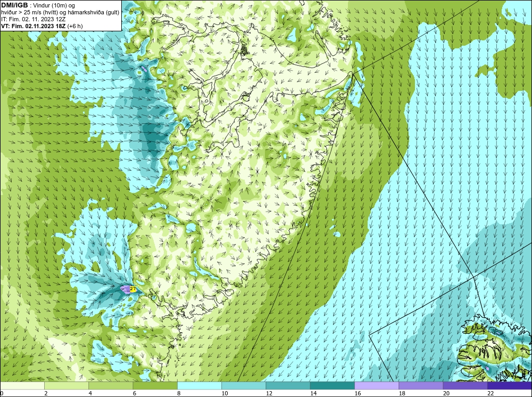Click the 6–8 m/s olive green legend swatch
Screen dimensions: 532x397
(x=155, y=386)
